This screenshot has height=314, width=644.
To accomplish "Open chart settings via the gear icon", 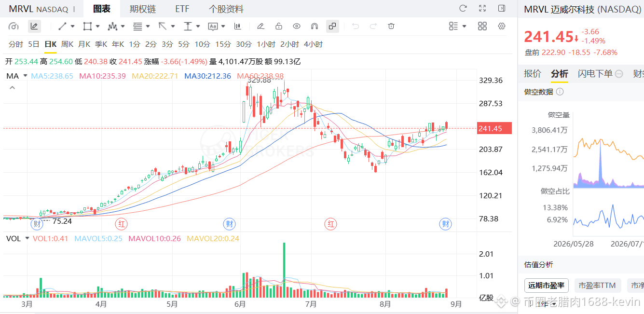I will [502, 26].
